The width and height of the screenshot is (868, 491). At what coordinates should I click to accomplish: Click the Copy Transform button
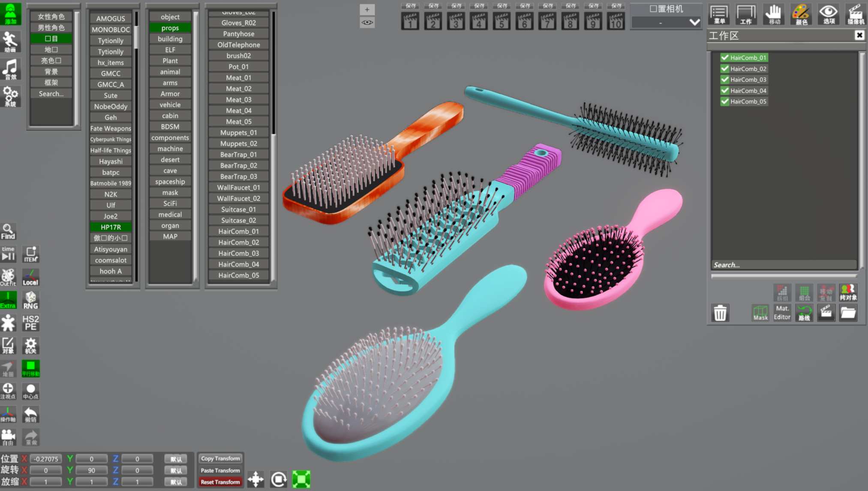220,458
